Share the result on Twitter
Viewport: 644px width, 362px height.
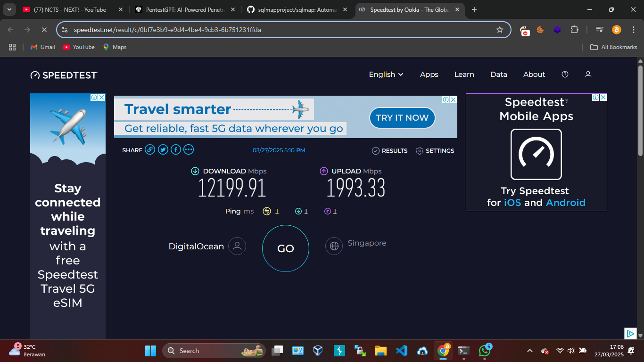pyautogui.click(x=163, y=150)
